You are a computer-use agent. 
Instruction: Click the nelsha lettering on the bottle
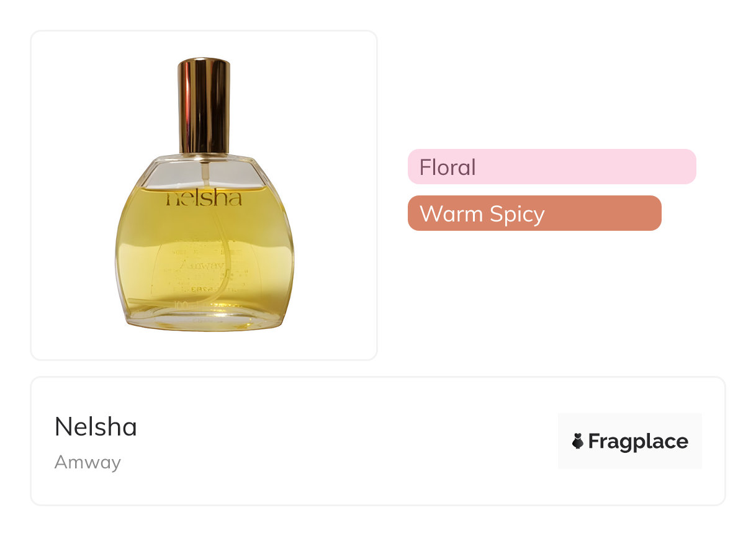tap(204, 199)
